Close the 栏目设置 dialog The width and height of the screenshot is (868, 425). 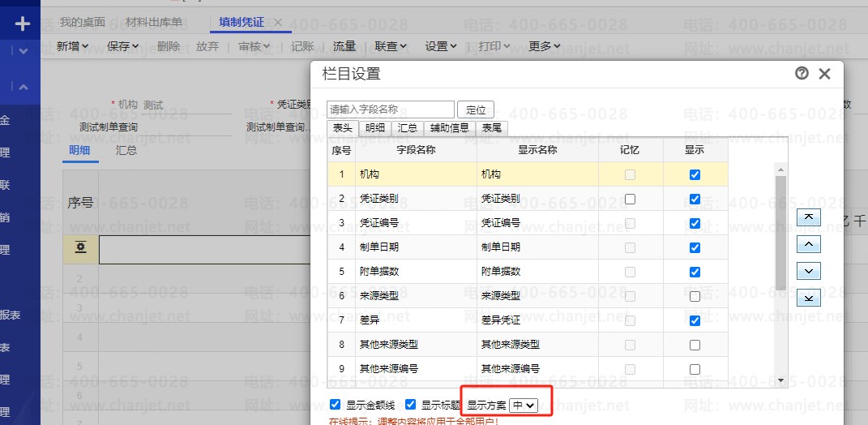click(825, 74)
